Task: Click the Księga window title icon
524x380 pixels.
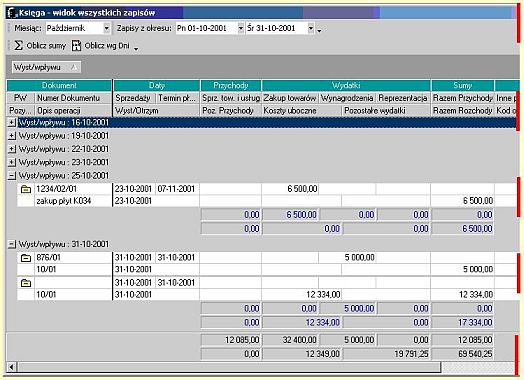Action: point(12,13)
